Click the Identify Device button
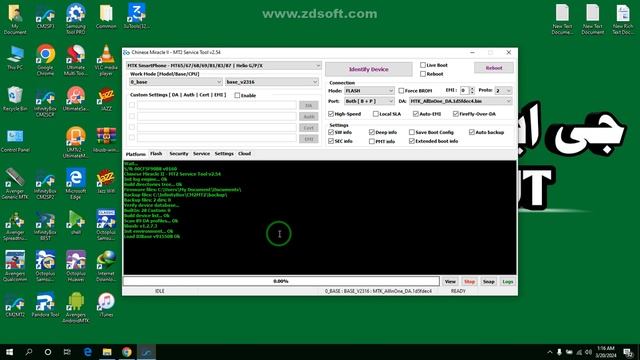The width and height of the screenshot is (640, 360). (x=369, y=69)
